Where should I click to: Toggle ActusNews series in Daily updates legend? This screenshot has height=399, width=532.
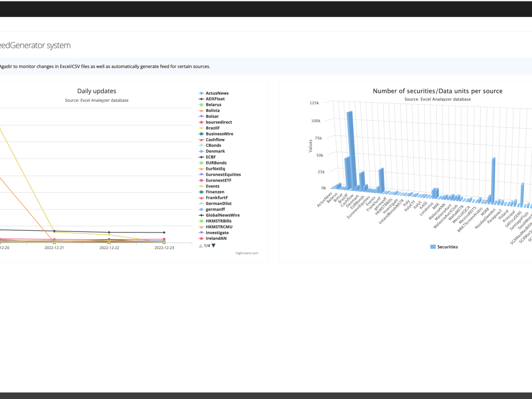pos(214,93)
